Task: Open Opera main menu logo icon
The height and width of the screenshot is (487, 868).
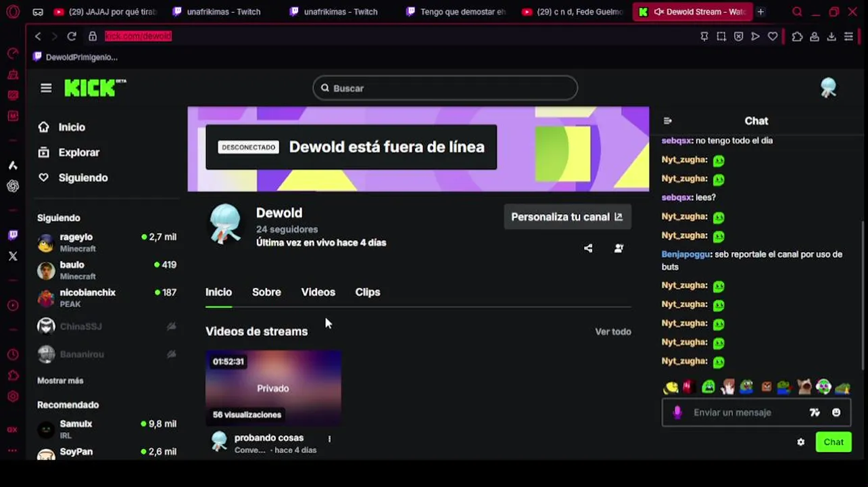Action: [13, 12]
